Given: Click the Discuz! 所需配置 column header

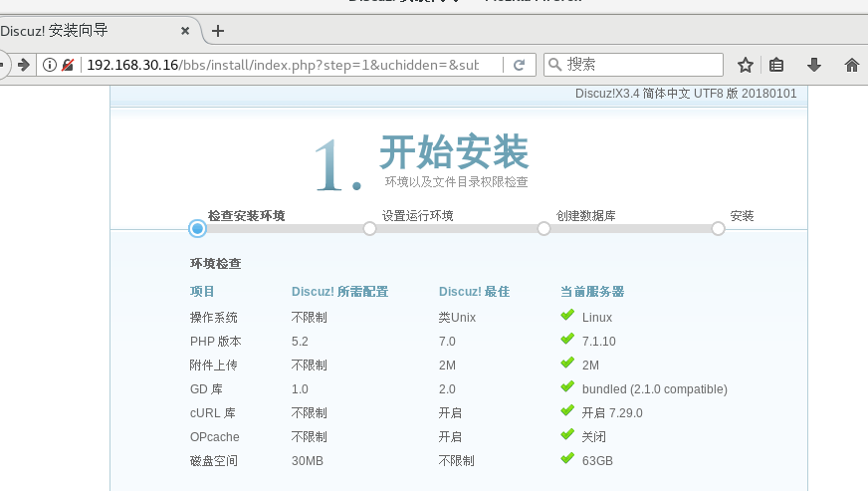Looking at the screenshot, I should click(x=339, y=292).
